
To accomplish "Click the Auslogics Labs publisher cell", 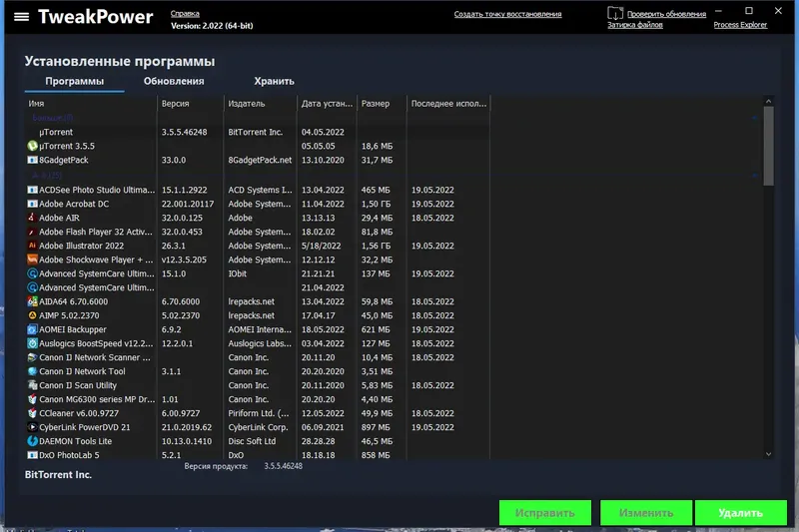I will [260, 343].
